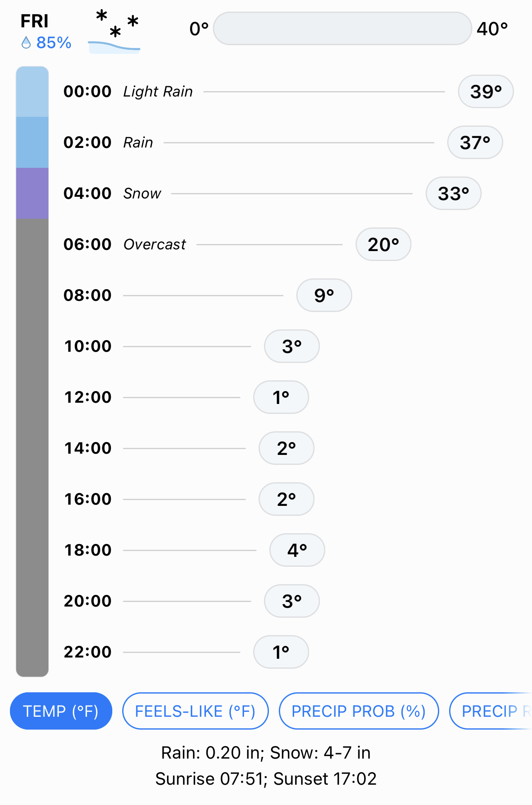Tap the 12:00 hour label

88,397
